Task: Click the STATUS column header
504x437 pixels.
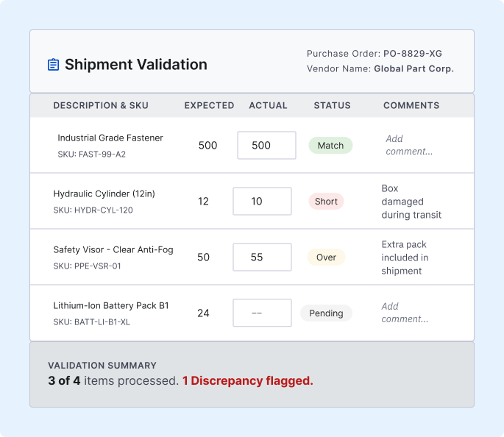Action: point(332,105)
